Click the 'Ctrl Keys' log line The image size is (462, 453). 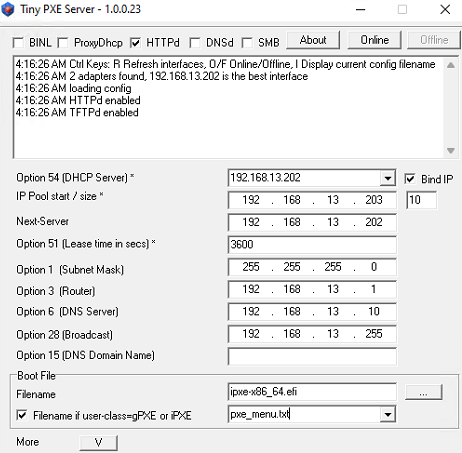225,64
